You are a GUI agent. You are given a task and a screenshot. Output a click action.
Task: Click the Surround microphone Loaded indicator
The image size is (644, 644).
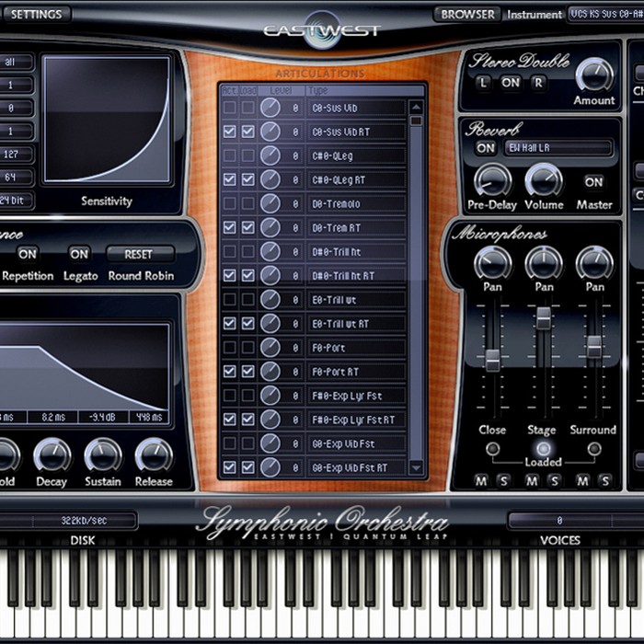594,449
